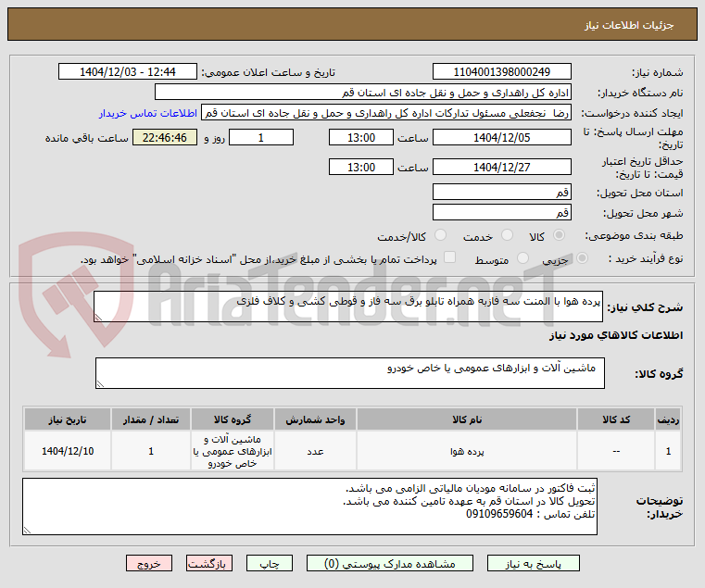This screenshot has height=588, width=705.
Task: Click the گروه کالا text area
Action: [x=350, y=373]
